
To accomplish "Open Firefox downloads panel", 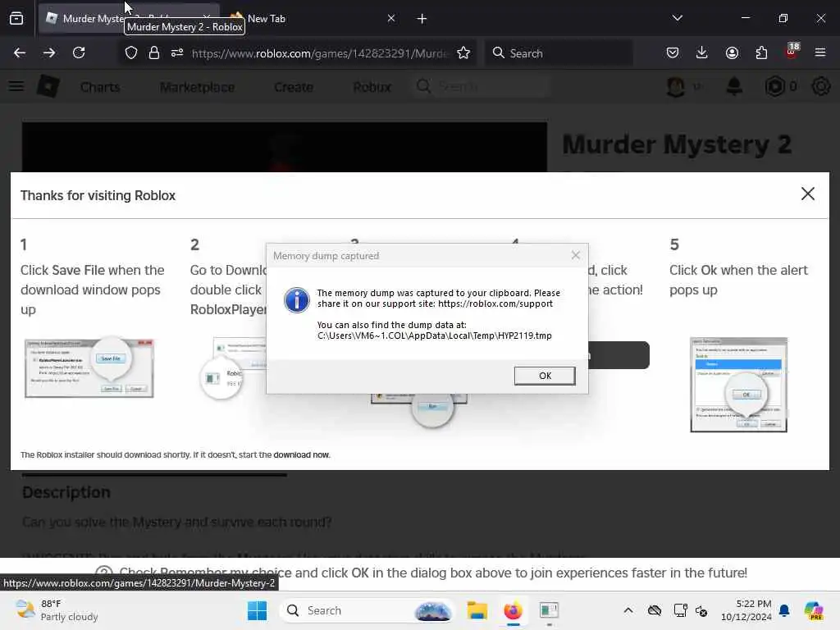I will click(x=702, y=52).
